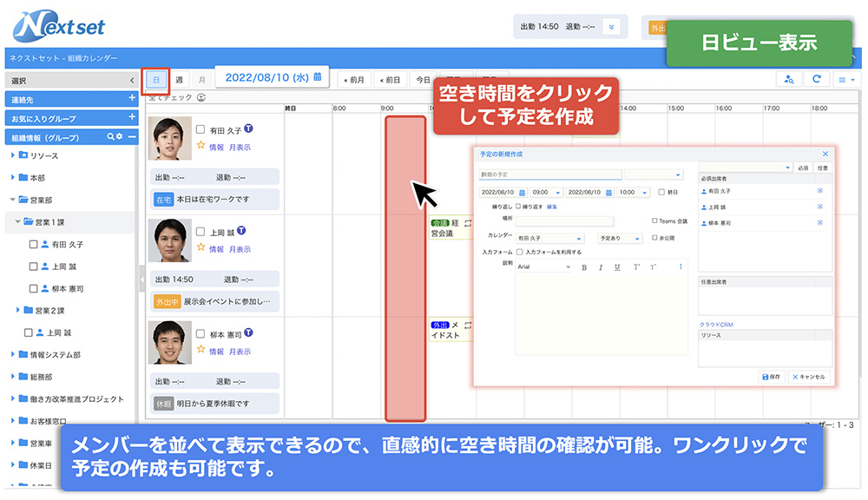Image resolution: width=868 pixels, height=500 pixels.
Task: Click the description text area
Action: coord(602,314)
